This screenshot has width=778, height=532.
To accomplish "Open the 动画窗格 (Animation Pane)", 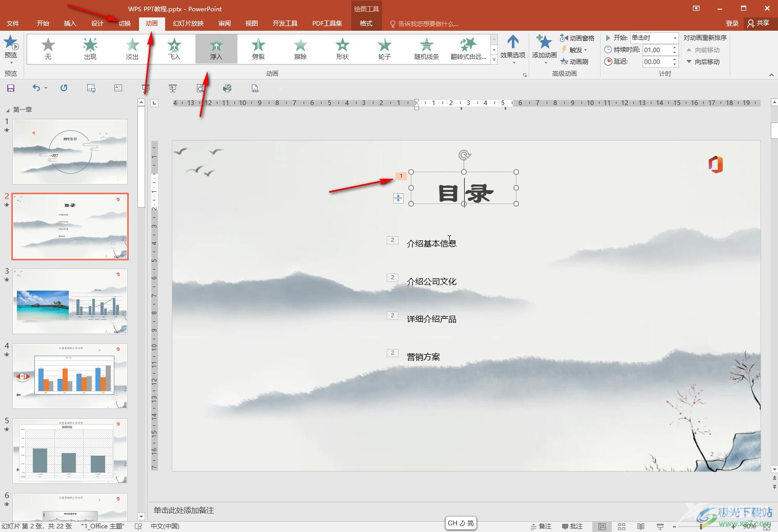I will click(x=577, y=38).
